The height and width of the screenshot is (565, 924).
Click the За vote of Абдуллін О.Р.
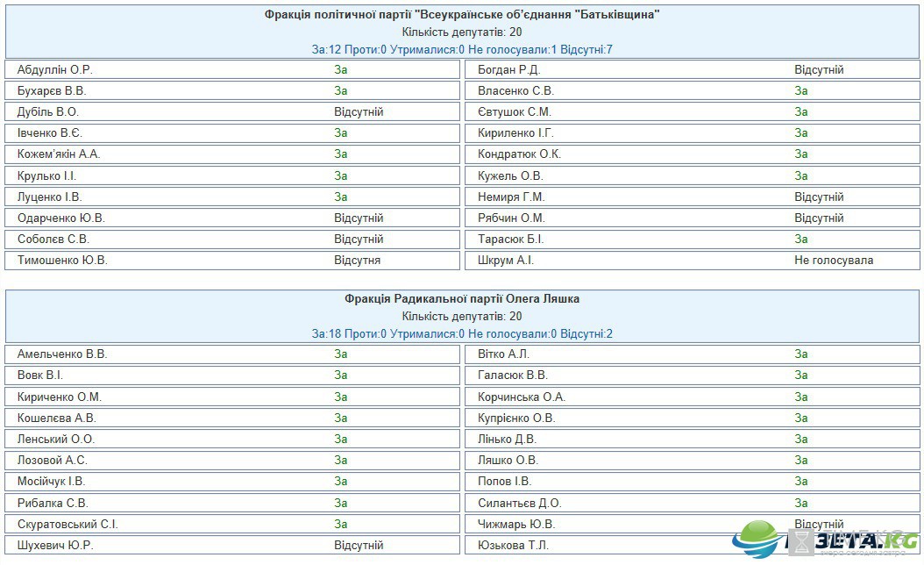coord(341,69)
